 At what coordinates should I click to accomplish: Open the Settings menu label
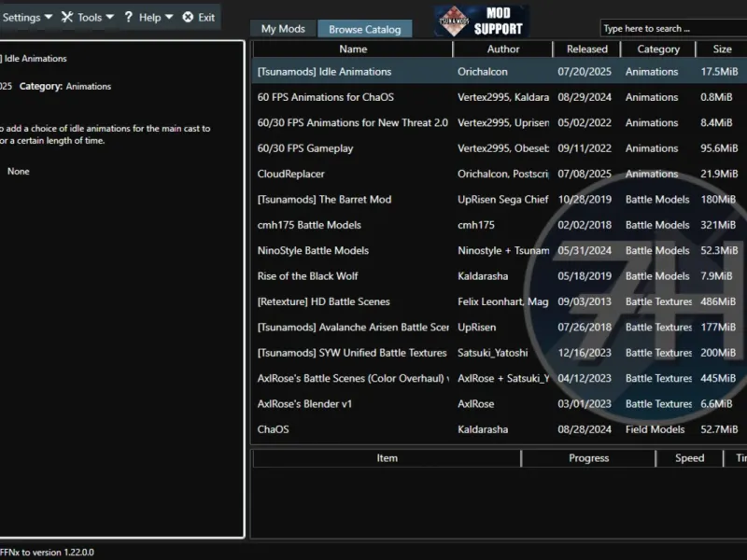[x=21, y=18]
